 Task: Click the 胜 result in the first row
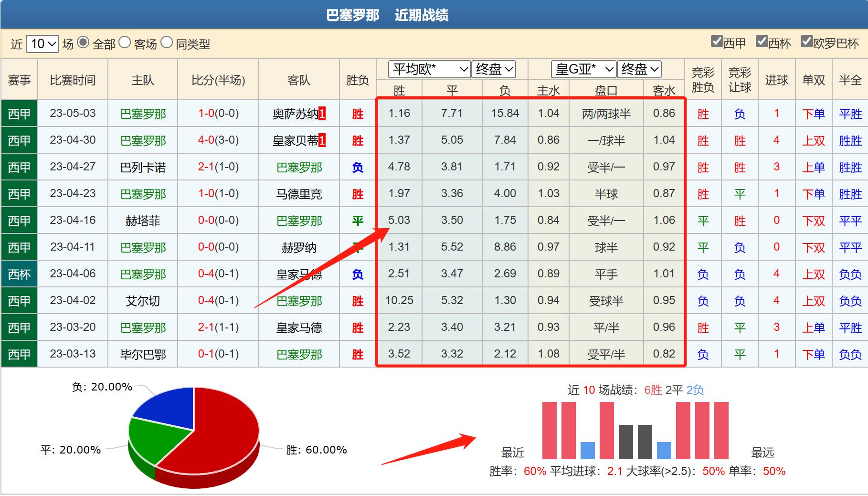coord(357,113)
